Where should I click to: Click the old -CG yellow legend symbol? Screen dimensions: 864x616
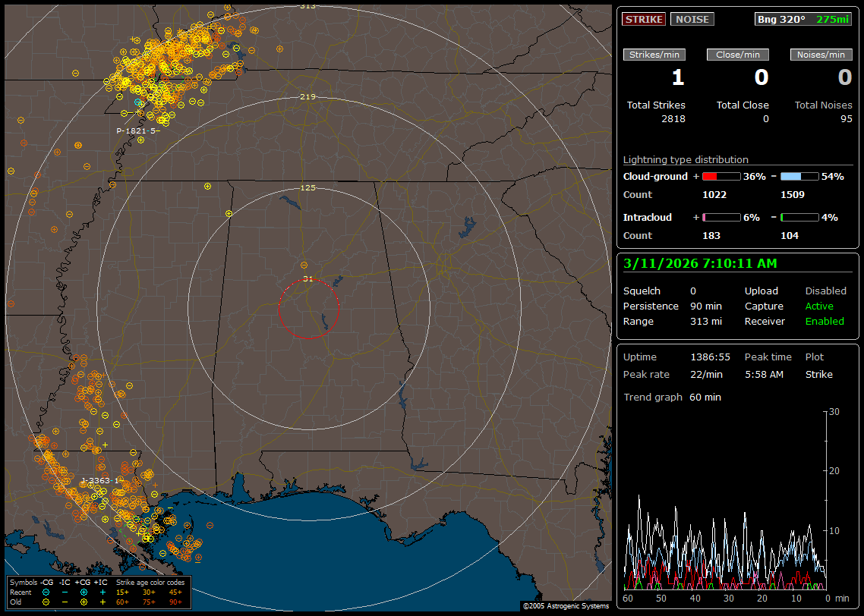pyautogui.click(x=46, y=602)
